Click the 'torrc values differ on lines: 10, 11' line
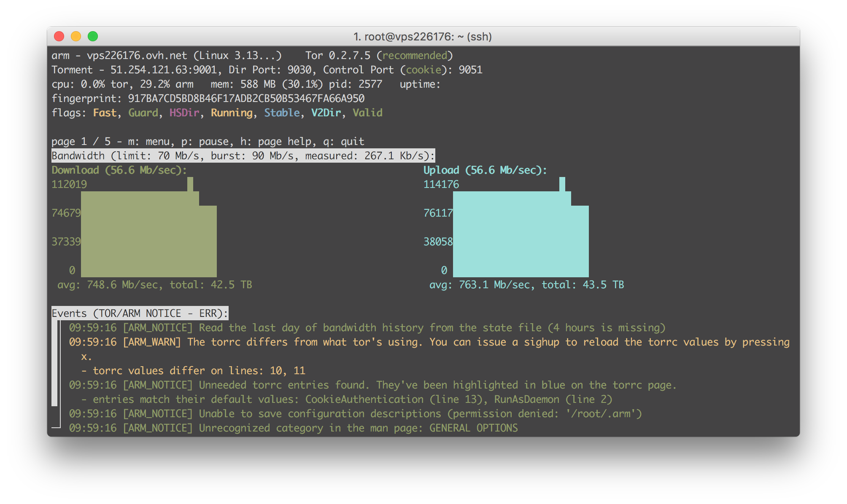 (x=193, y=371)
